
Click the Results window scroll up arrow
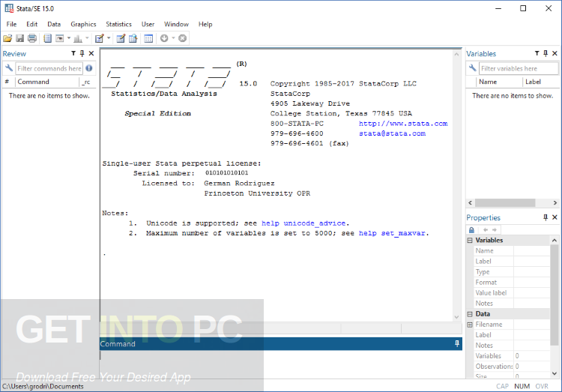pyautogui.click(x=456, y=54)
